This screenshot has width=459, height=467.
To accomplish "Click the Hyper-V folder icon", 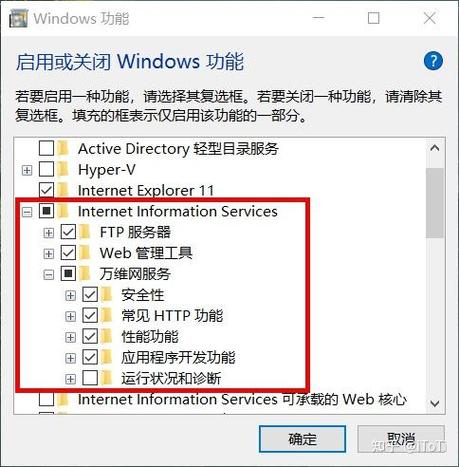I will 63,170.
